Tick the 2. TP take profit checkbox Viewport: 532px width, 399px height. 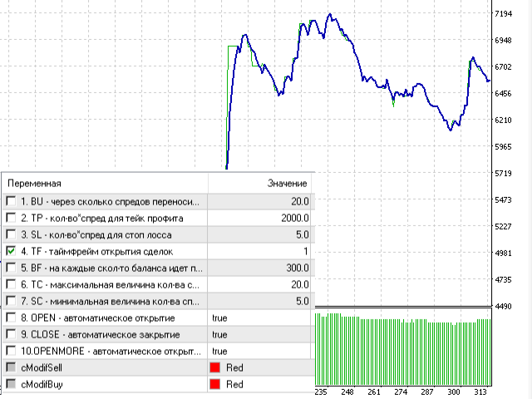[x=11, y=218]
